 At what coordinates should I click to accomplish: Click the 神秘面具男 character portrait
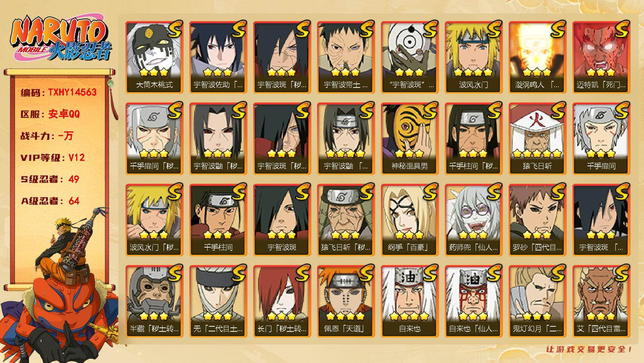click(x=410, y=139)
